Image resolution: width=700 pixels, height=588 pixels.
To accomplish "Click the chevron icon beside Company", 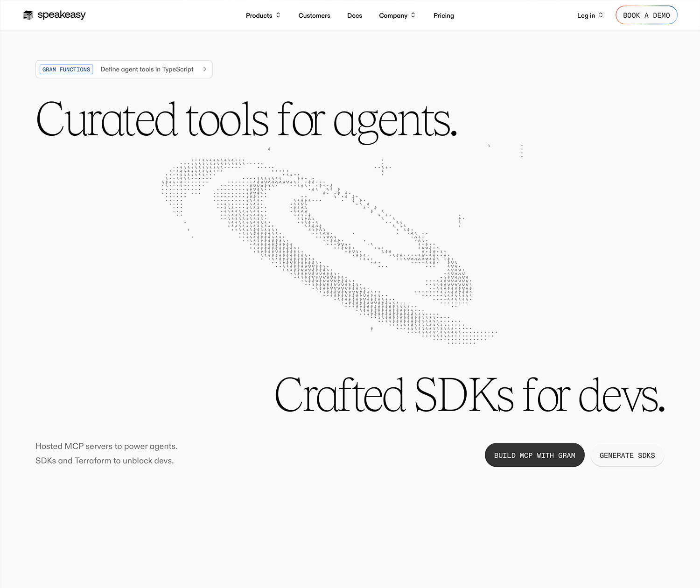I will (x=413, y=15).
